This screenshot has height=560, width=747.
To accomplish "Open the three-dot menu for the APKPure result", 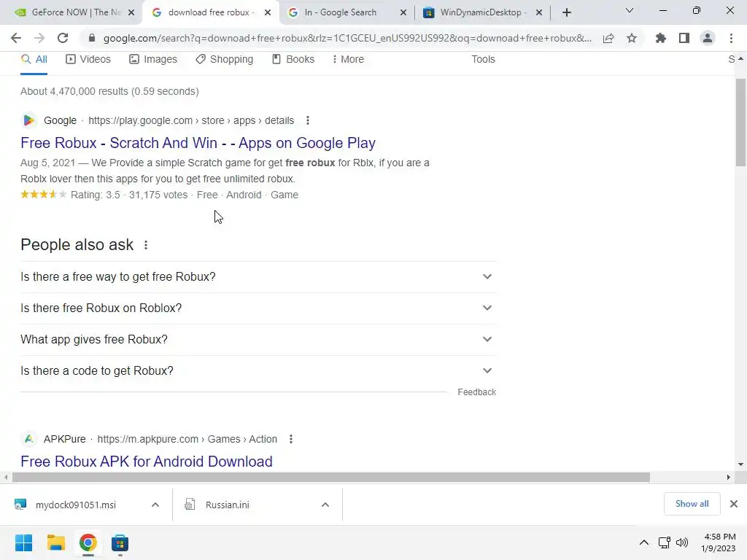I will 291,439.
